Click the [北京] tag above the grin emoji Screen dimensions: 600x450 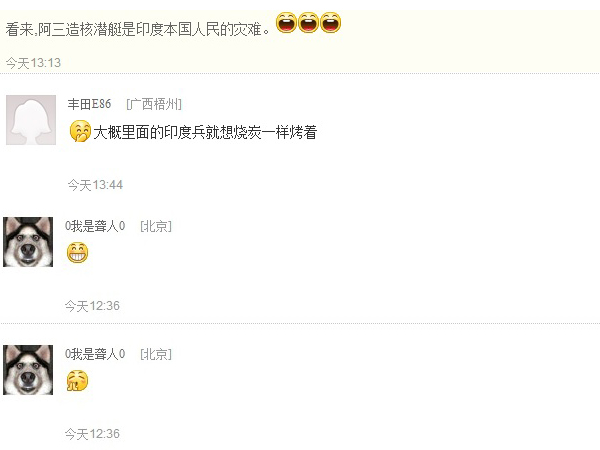click(156, 226)
